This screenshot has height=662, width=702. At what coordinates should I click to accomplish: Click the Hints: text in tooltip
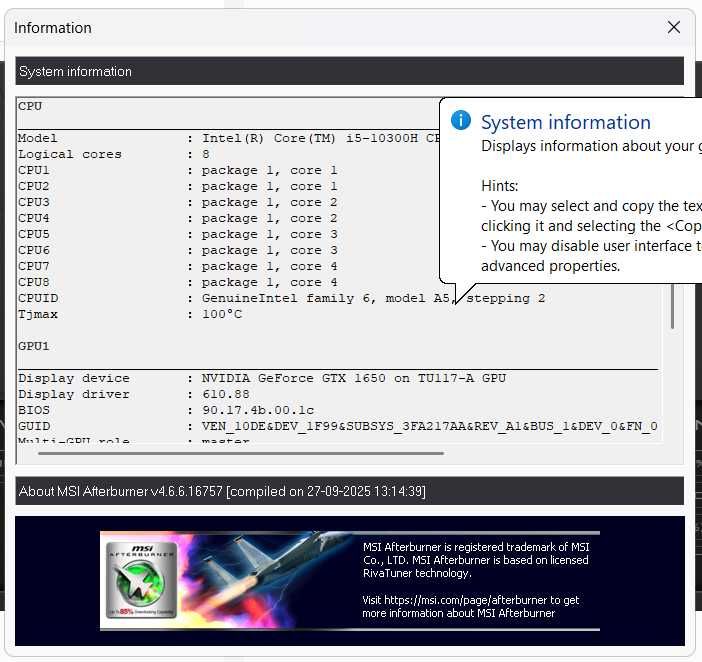click(x=500, y=186)
